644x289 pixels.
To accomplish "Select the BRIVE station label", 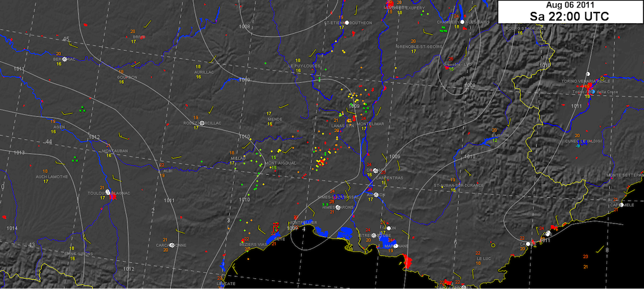I will pyautogui.click(x=139, y=37).
